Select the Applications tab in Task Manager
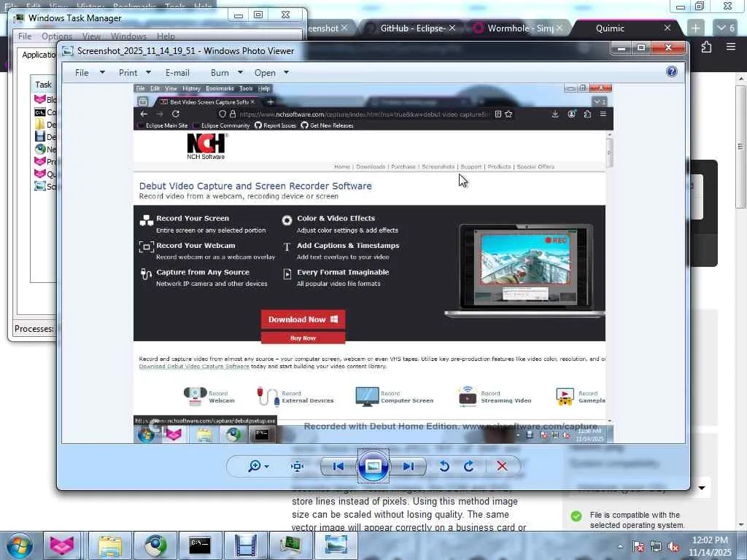The height and width of the screenshot is (560, 747). point(38,55)
